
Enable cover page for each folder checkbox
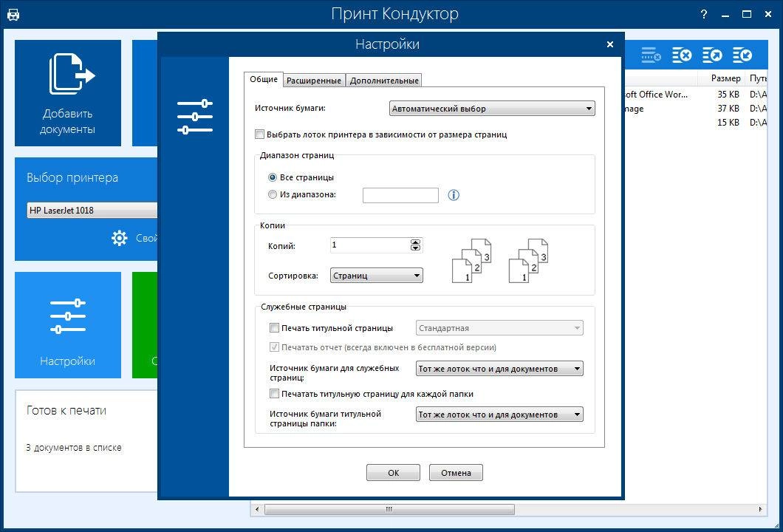274,394
